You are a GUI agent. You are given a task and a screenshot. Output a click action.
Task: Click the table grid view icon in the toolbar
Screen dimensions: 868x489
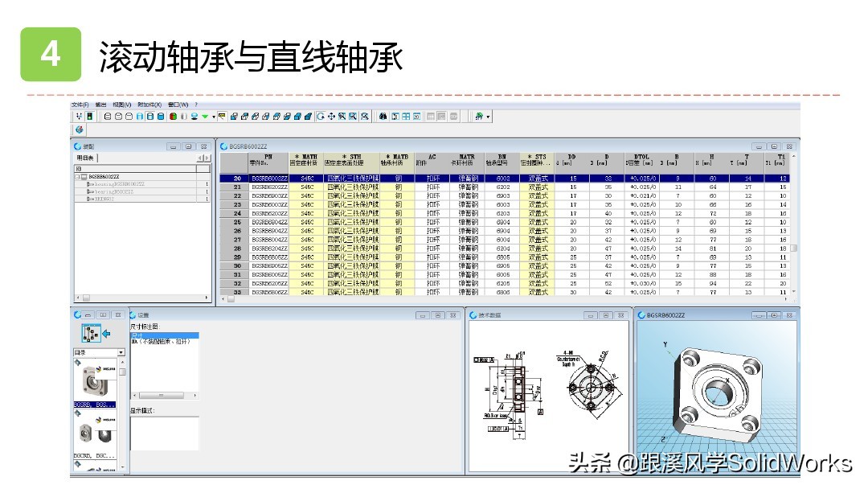[x=406, y=115]
